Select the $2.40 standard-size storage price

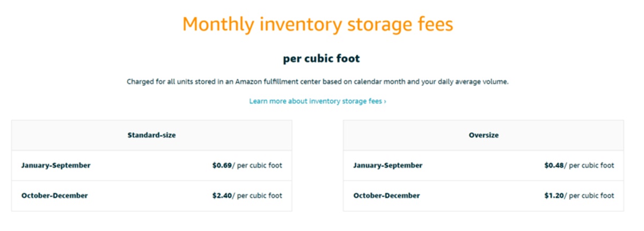pyautogui.click(x=222, y=196)
